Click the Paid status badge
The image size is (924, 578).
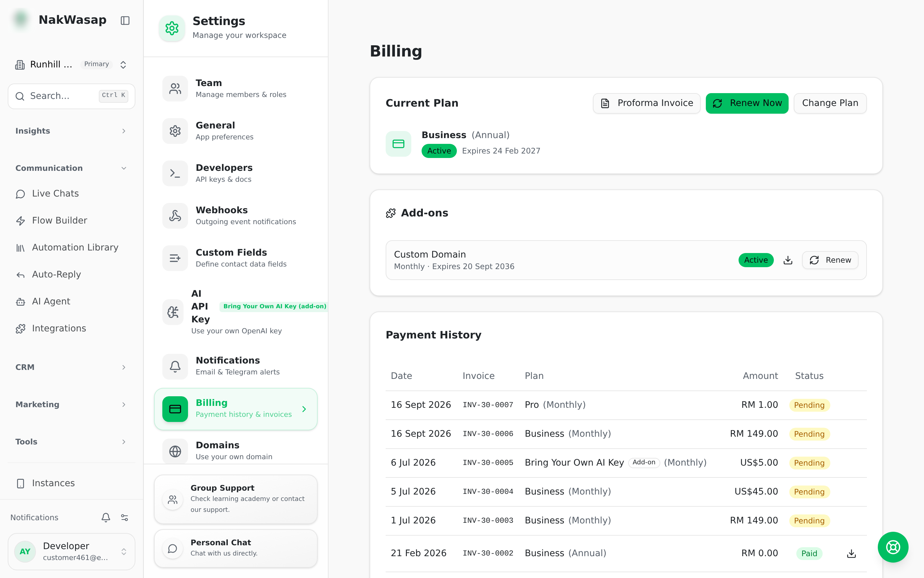[x=809, y=553]
